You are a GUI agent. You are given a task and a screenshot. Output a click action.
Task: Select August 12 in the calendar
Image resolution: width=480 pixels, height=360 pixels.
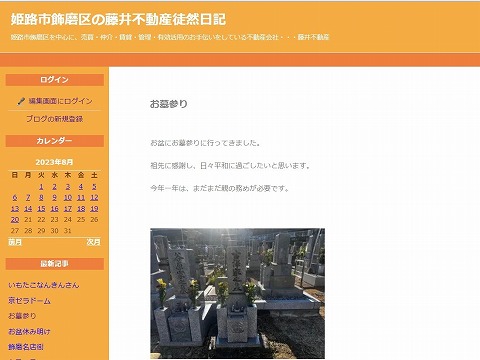point(94,198)
